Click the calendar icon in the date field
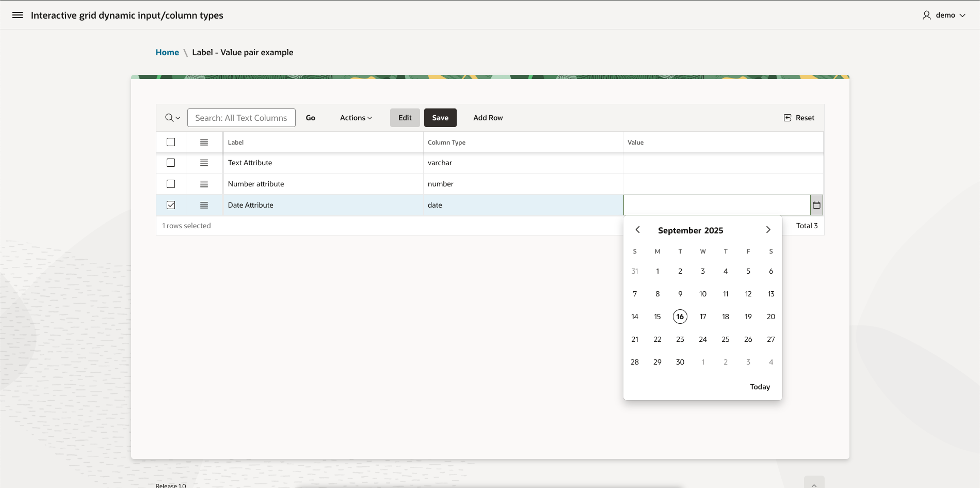The height and width of the screenshot is (488, 980). coord(816,205)
